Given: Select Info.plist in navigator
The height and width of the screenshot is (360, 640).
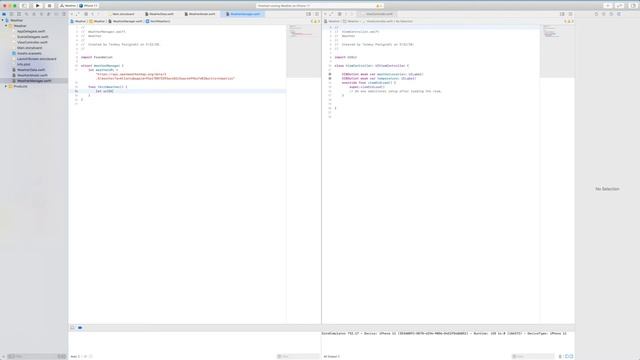Looking at the screenshot, I should [23, 64].
